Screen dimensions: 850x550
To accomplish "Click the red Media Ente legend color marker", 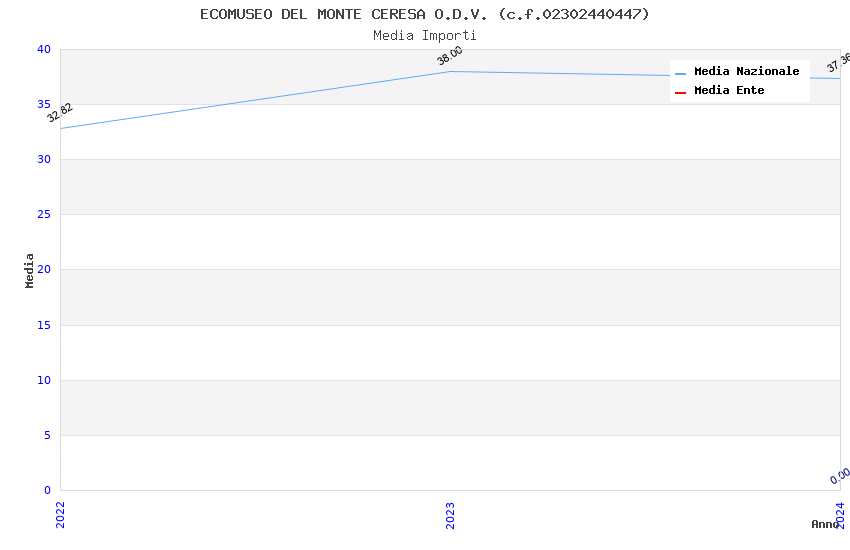I will click(680, 93).
